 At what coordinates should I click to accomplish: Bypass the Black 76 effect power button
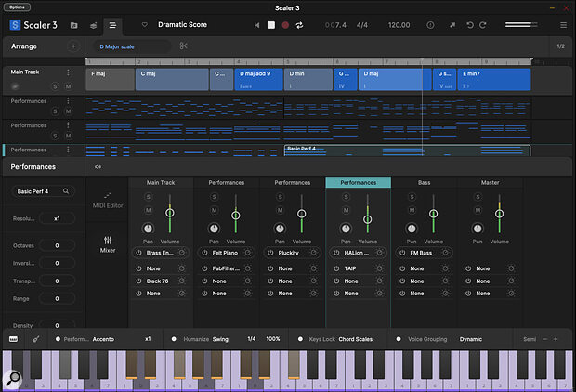click(138, 281)
